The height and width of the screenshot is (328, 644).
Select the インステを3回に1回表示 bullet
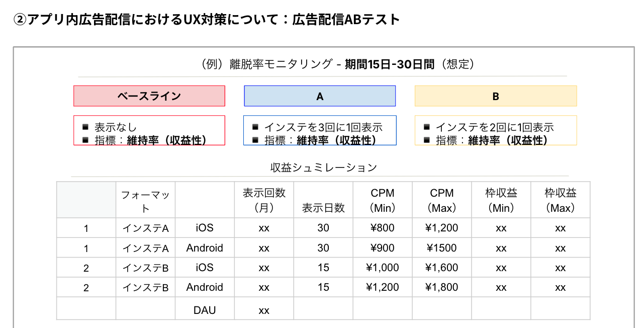pyautogui.click(x=323, y=127)
